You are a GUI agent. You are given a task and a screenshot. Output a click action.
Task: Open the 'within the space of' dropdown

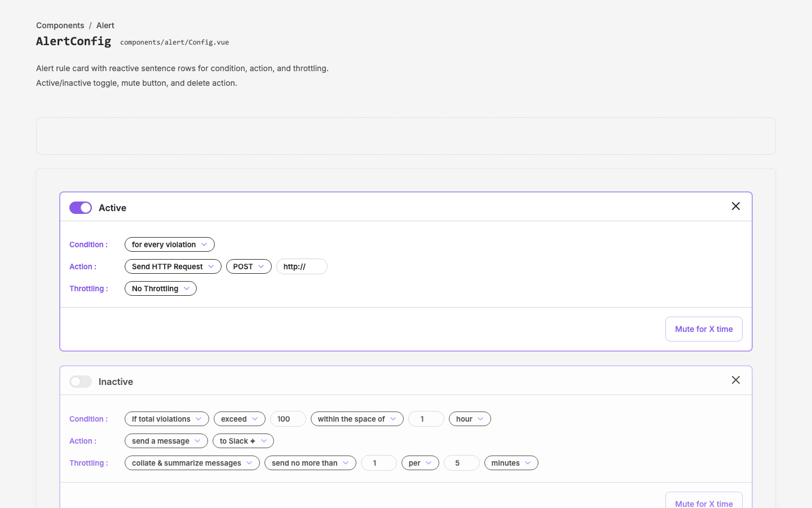coord(357,419)
